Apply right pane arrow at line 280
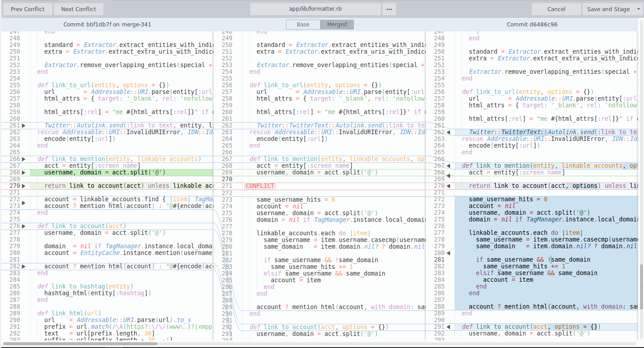The width and height of the screenshot is (644, 348). click(x=449, y=253)
